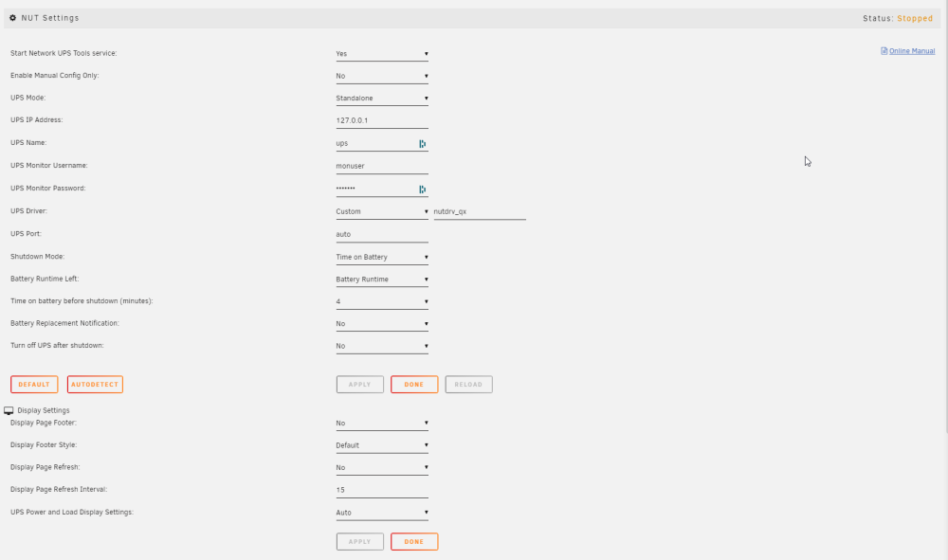The image size is (948, 560).
Task: Open the UPS Driver dropdown set to Custom
Action: pyautogui.click(x=382, y=212)
